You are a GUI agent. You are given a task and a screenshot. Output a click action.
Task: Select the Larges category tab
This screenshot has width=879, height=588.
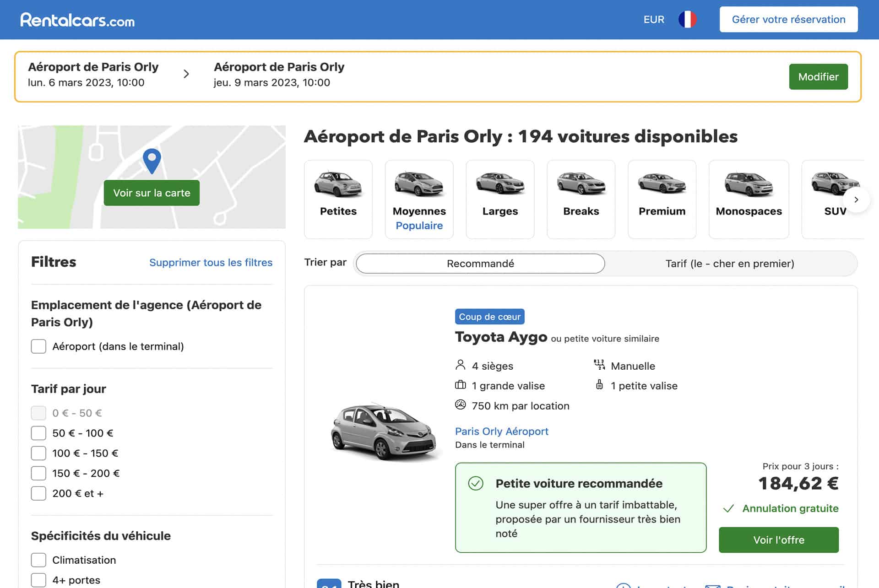500,200
